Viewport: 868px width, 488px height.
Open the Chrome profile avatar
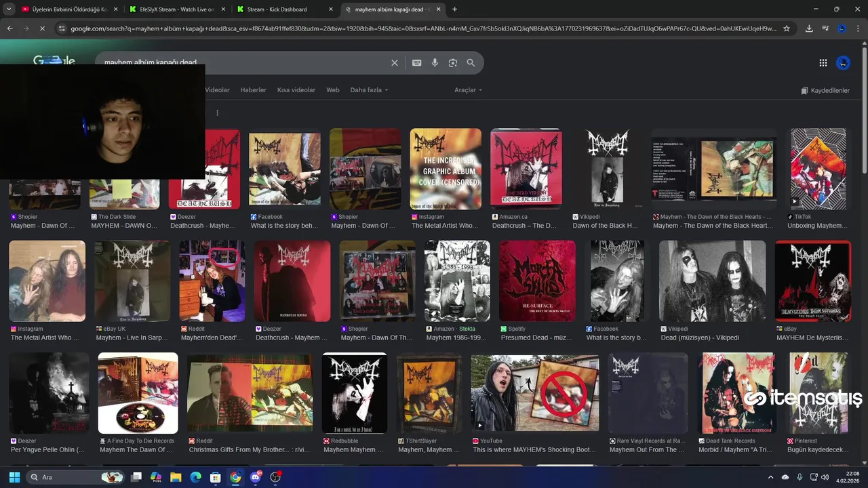pyautogui.click(x=842, y=28)
